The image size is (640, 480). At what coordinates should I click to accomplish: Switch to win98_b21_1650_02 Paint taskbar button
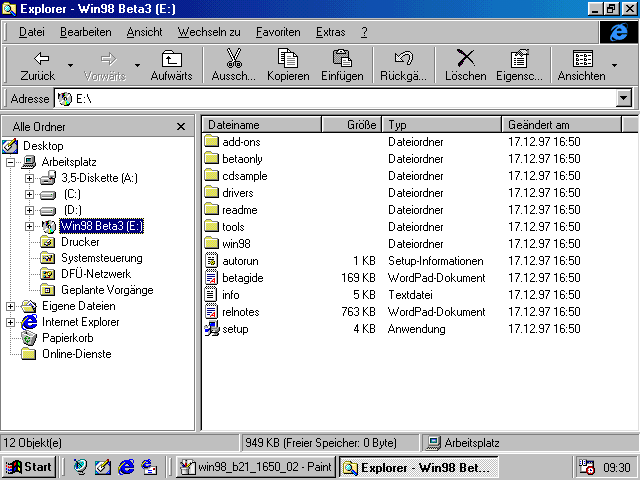coord(256,467)
